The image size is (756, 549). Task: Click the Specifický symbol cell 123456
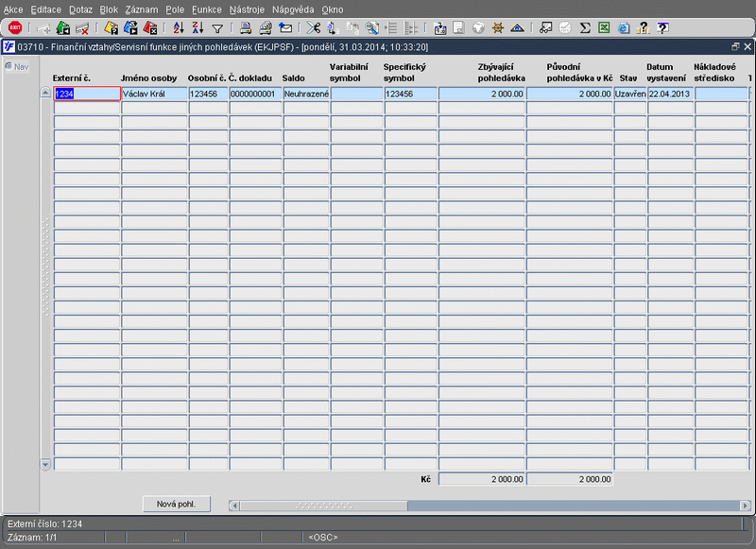point(411,94)
